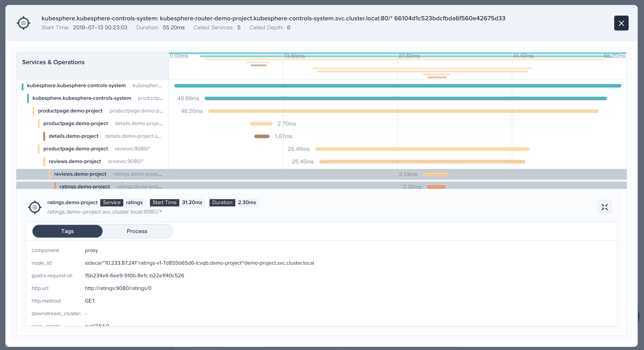Click the brown 1.87ms span bar

coord(262,136)
